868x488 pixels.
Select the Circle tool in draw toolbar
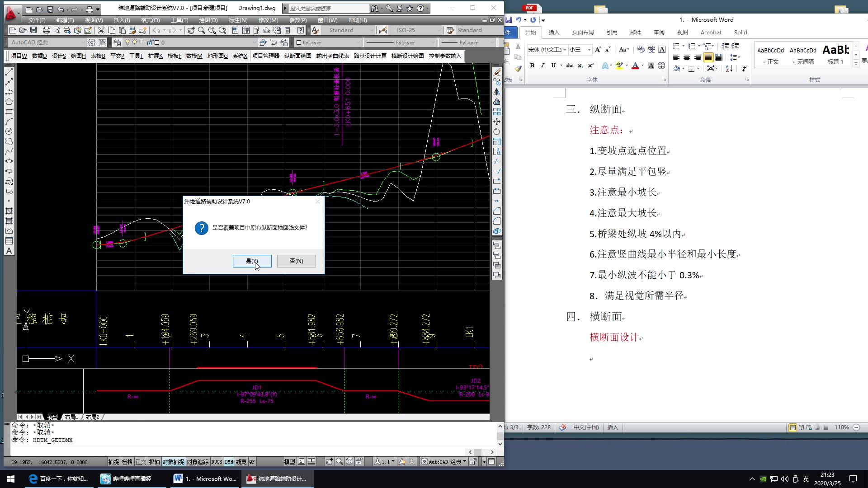(9, 131)
